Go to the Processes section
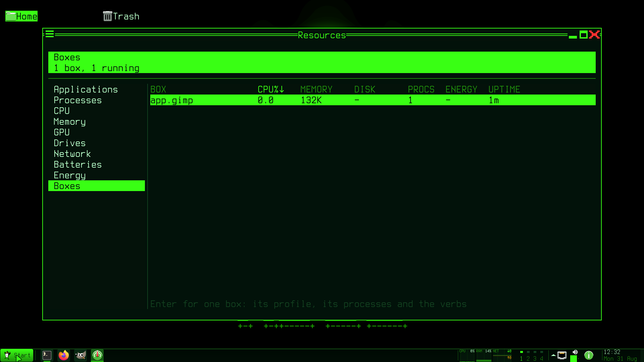This screenshot has height=362, width=644. coord(97,100)
